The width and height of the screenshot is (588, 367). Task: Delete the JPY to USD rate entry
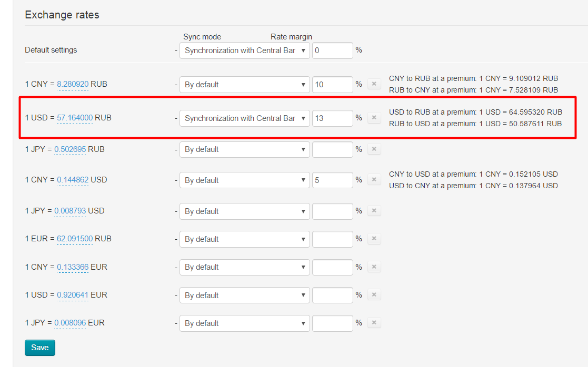tap(374, 211)
